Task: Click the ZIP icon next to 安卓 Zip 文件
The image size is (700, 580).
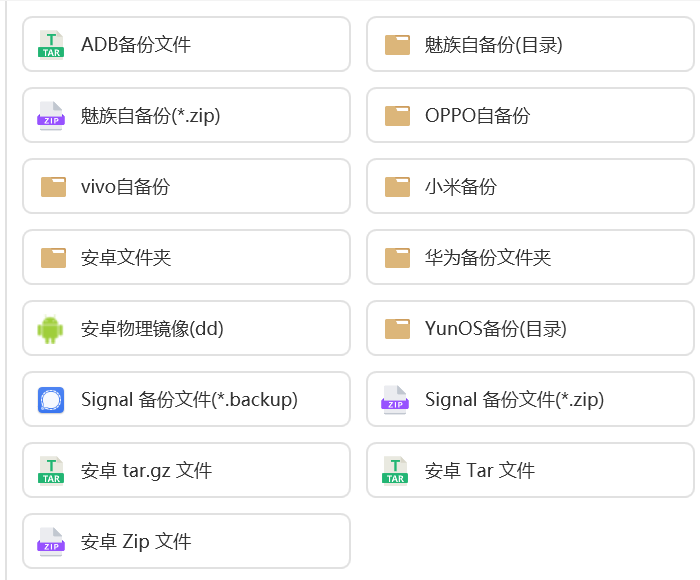Action: 51,542
